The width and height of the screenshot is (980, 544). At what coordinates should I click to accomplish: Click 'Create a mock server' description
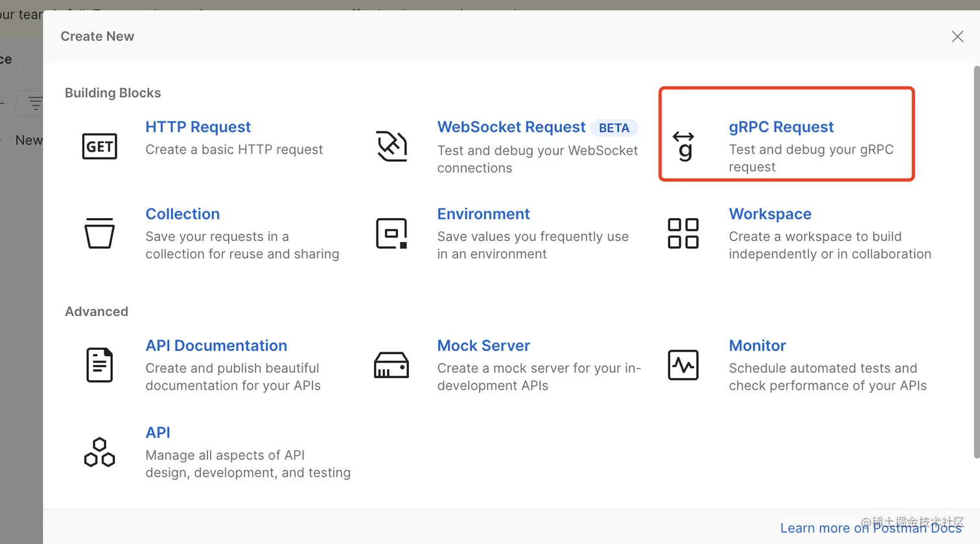pyautogui.click(x=539, y=377)
